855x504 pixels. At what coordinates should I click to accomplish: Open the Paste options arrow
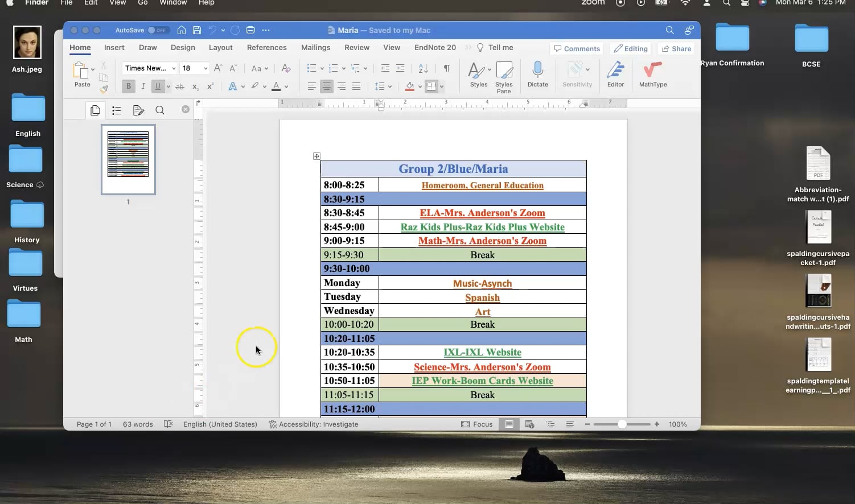(x=93, y=70)
